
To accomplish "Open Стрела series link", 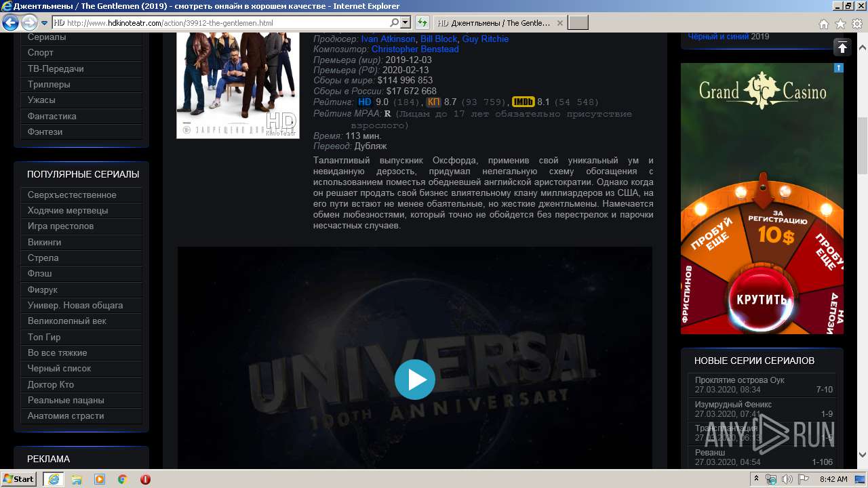I will pos(81,258).
